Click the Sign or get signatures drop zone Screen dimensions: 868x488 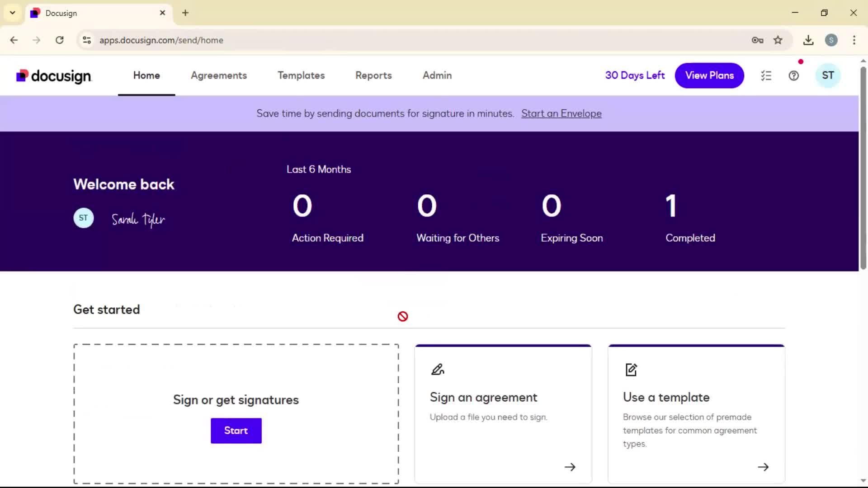pyautogui.click(x=236, y=414)
